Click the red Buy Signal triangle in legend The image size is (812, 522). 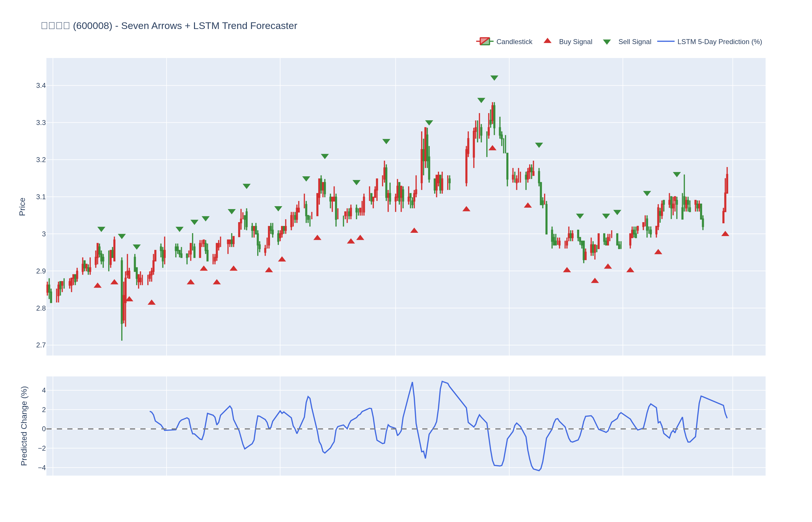coord(547,41)
